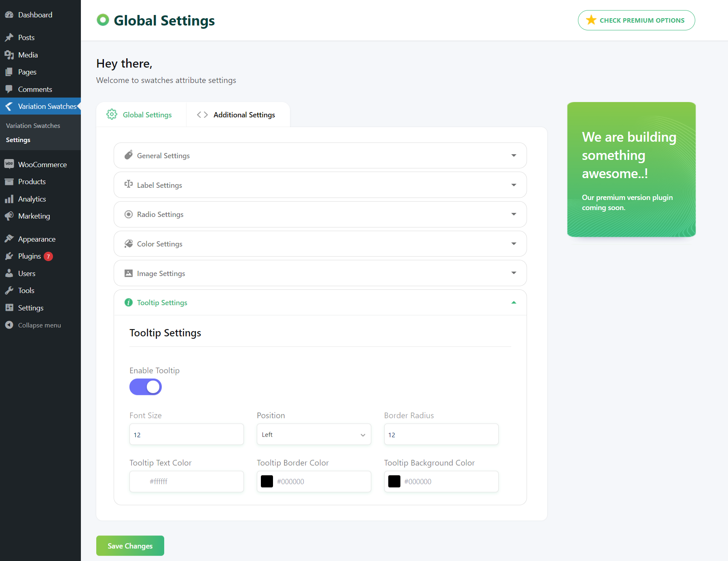Click the radio icon beside Radio Settings
The width and height of the screenshot is (728, 561).
coord(129,215)
